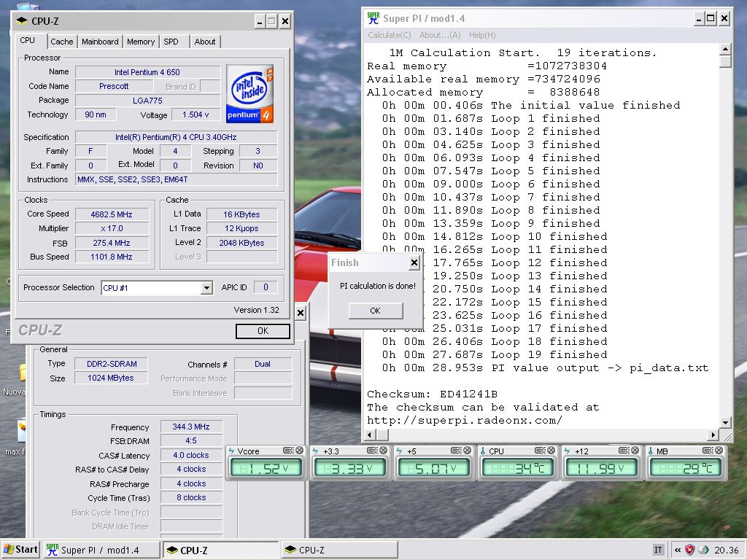Viewport: 747px width, 560px height.
Task: Close the Vcore monitor widget
Action: click(x=299, y=451)
